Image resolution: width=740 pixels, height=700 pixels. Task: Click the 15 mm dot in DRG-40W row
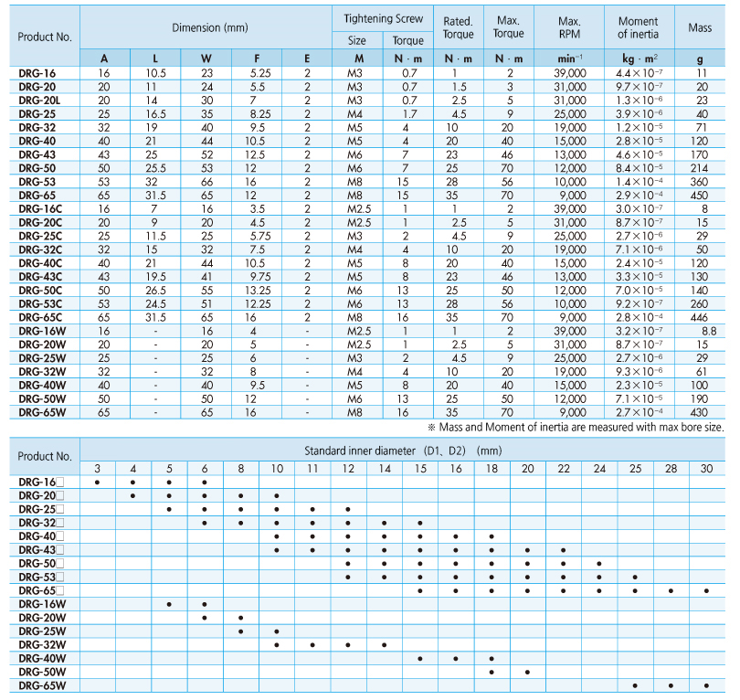420,659
